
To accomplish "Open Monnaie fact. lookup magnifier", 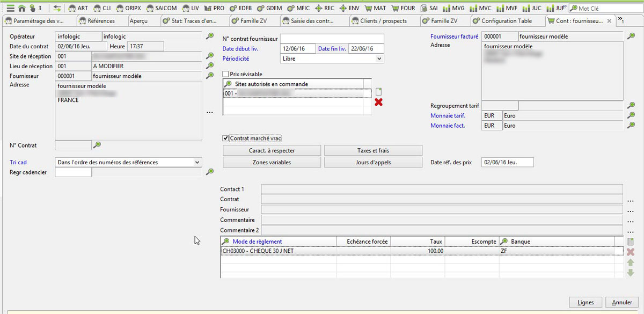I will pyautogui.click(x=632, y=125).
